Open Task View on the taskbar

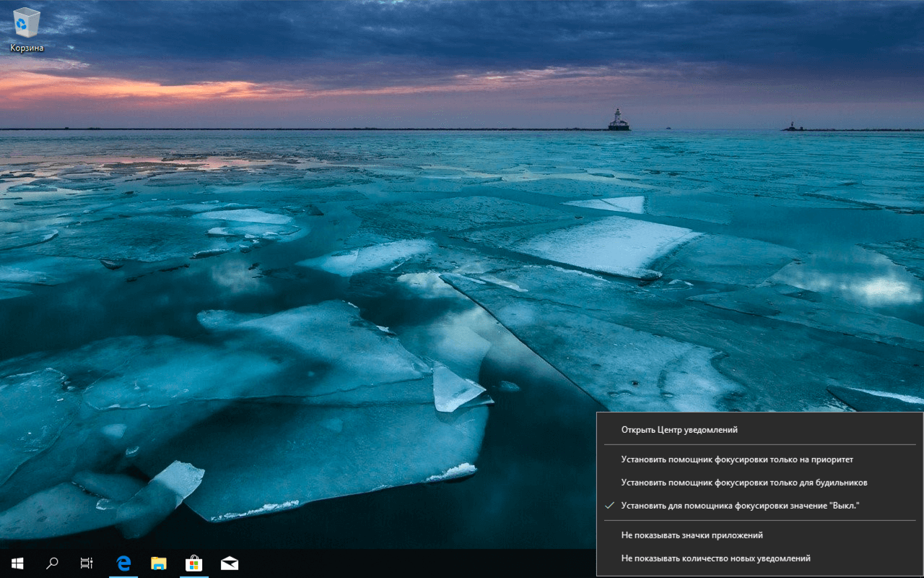coord(87,564)
